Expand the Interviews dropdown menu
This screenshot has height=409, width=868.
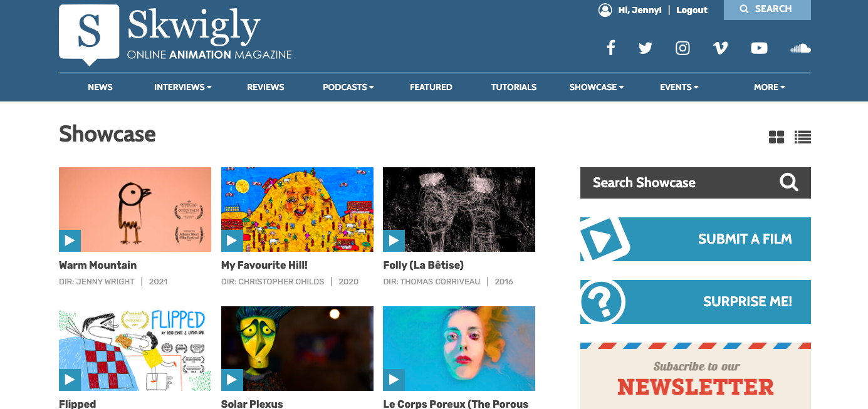183,87
